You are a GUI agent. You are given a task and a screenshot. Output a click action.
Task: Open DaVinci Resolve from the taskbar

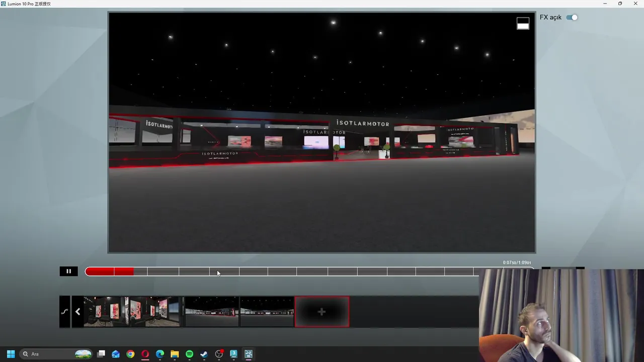[x=219, y=354]
